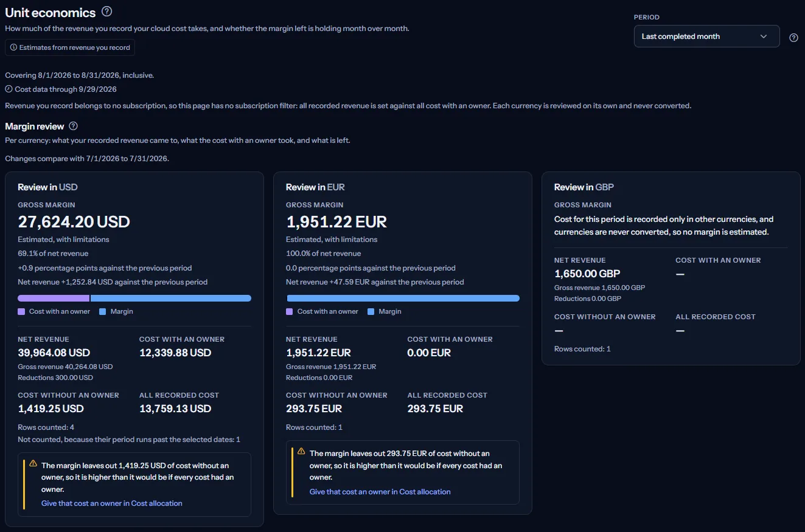The width and height of the screenshot is (805, 532).
Task: Select the 27,624.20 USD gross margin figure
Action: [74, 222]
